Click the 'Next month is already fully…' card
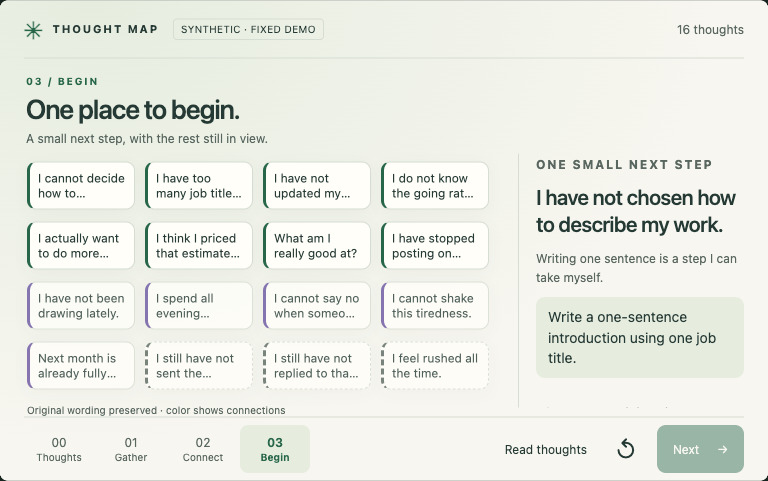 80,365
